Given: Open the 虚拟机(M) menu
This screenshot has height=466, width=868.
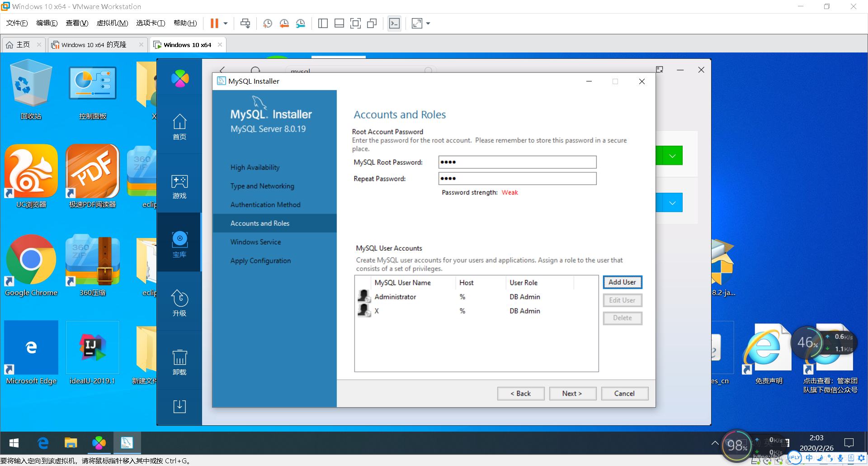Looking at the screenshot, I should [112, 23].
